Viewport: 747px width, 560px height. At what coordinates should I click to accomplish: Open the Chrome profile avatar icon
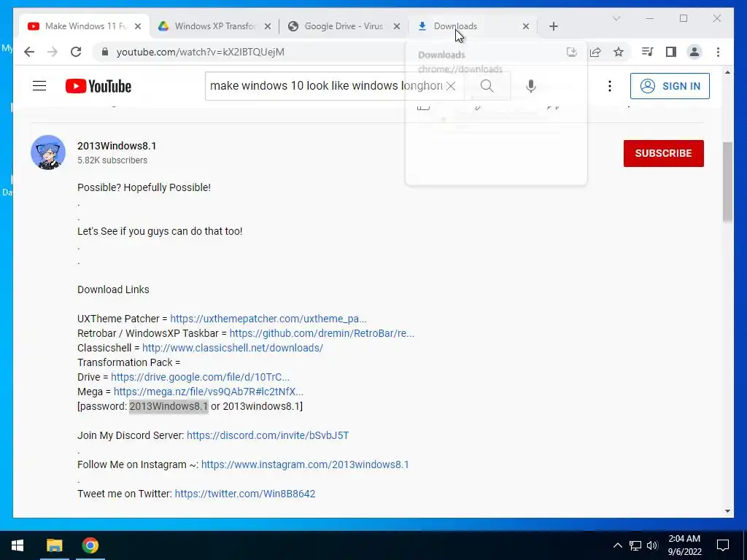(x=694, y=52)
